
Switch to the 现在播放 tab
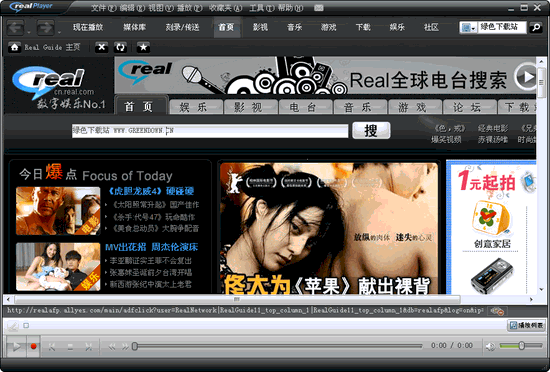coord(88,27)
